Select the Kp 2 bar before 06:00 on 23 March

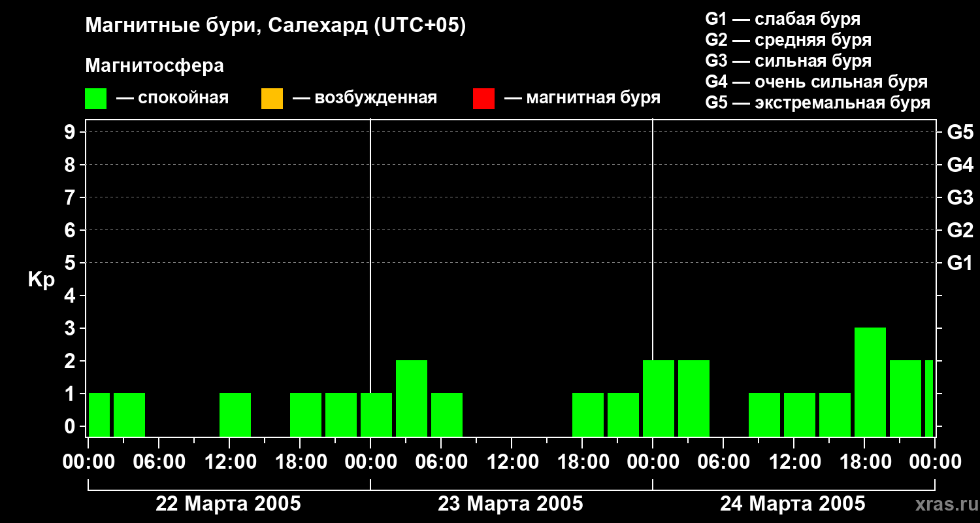[x=412, y=398]
